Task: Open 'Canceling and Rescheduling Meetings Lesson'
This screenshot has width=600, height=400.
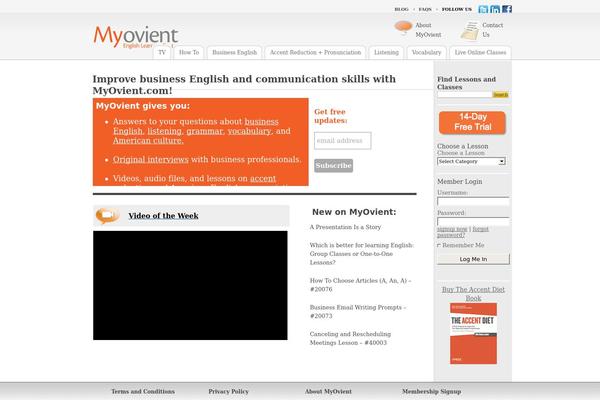Action: (350, 338)
